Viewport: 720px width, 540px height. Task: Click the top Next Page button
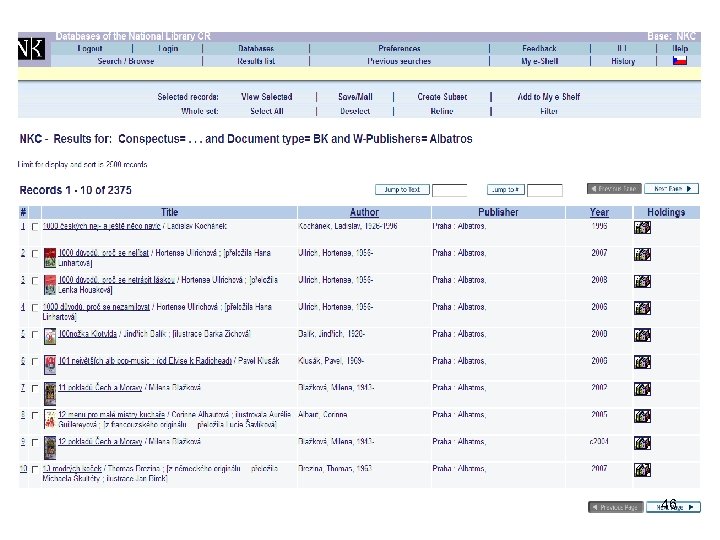click(671, 189)
